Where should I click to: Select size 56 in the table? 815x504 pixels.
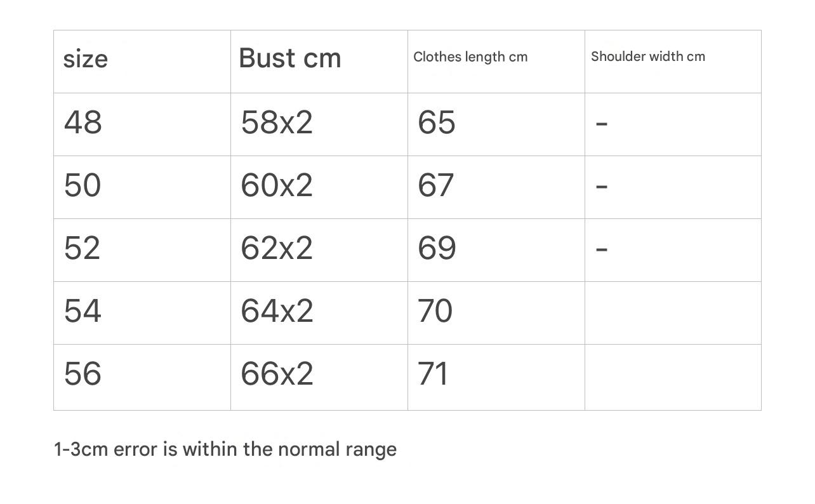point(83,373)
